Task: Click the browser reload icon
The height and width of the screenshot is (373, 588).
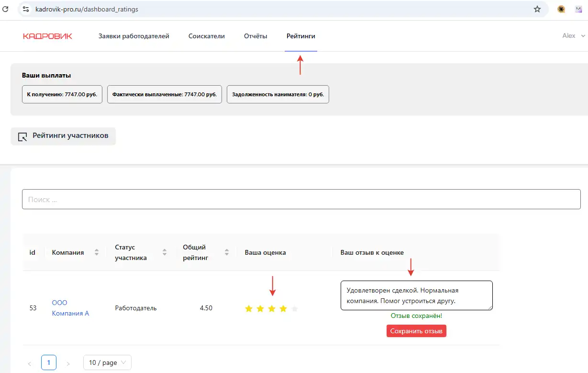Action: pos(6,9)
